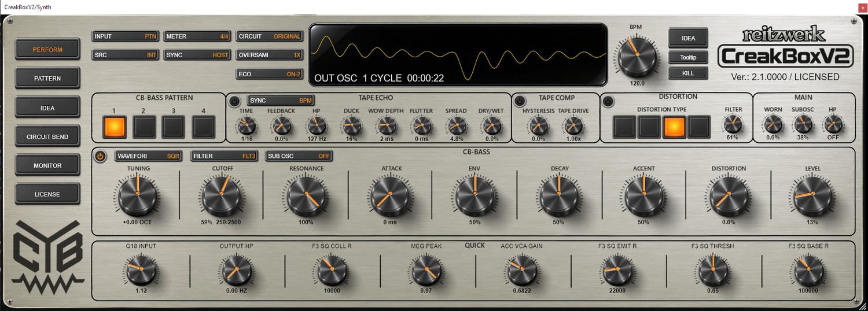
Task: Toggle the Tape Comp power button
Action: (519, 101)
